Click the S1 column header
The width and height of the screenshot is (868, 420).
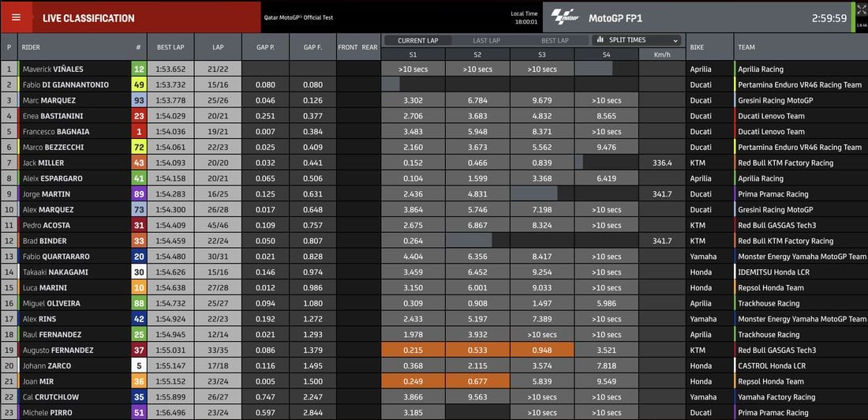click(413, 54)
